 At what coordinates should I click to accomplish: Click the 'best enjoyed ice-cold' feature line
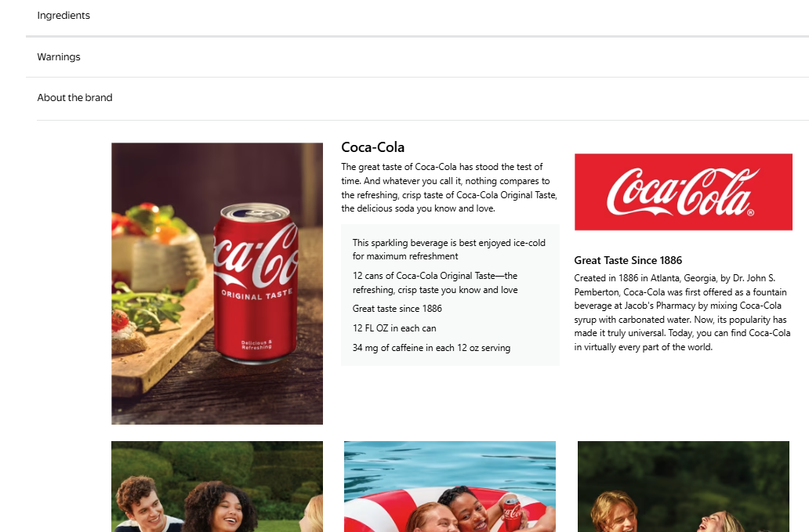448,249
